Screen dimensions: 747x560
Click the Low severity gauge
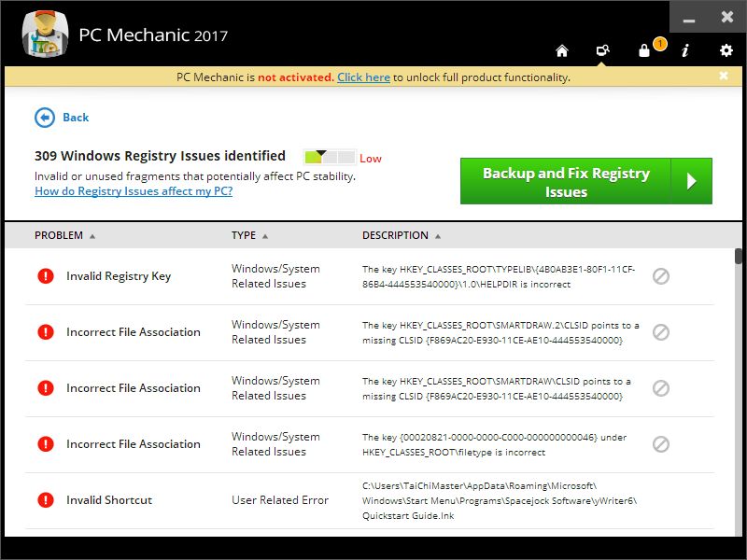pos(330,157)
